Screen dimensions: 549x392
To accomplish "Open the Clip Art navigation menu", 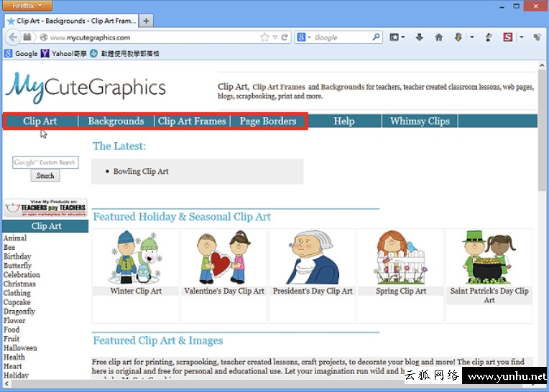I will click(x=40, y=121).
